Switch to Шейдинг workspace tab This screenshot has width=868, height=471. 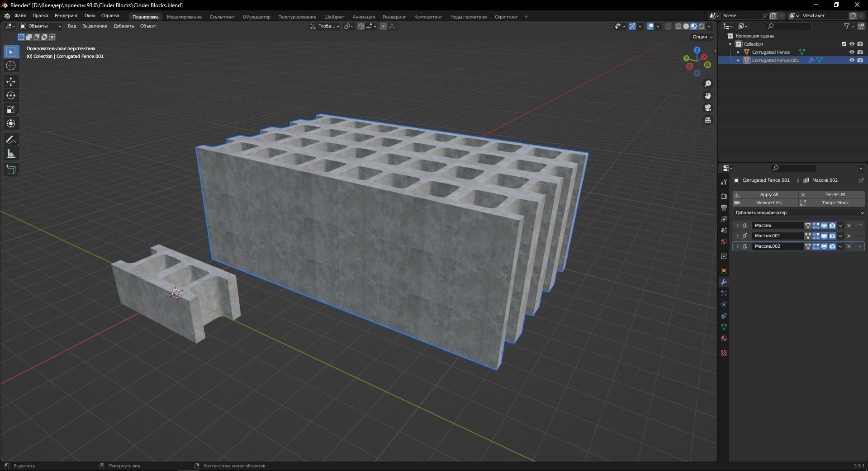coord(334,17)
